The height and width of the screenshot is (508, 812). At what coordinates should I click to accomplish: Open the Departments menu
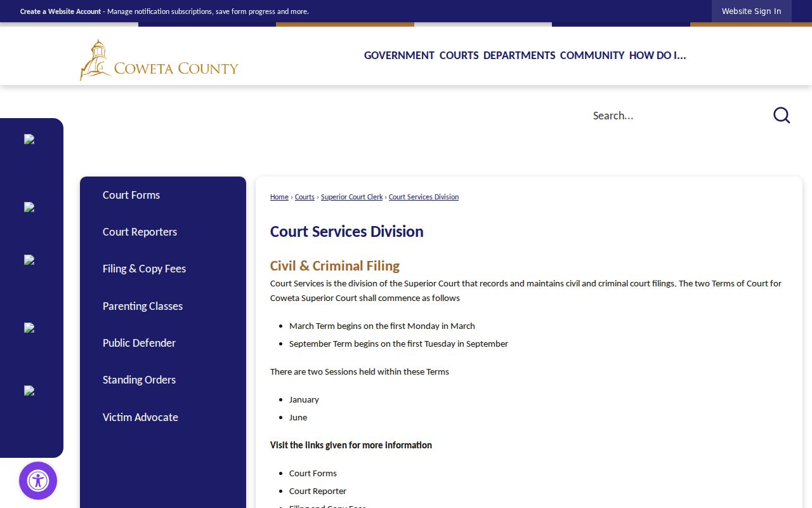click(x=520, y=55)
